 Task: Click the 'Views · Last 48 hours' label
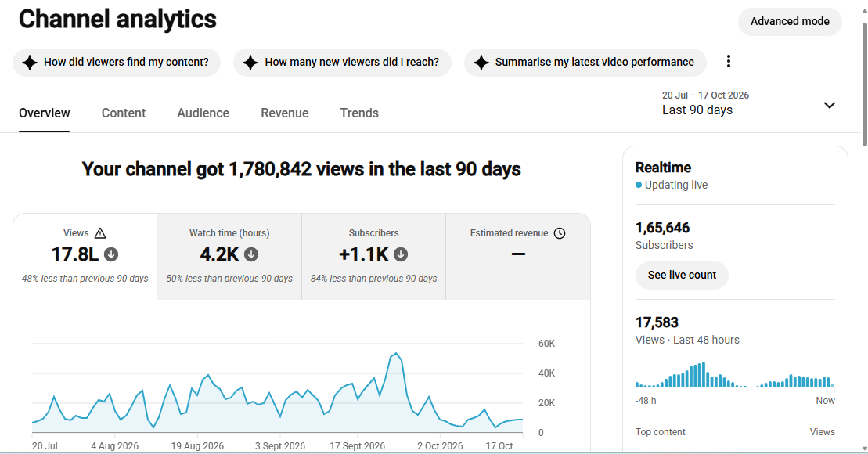(687, 340)
